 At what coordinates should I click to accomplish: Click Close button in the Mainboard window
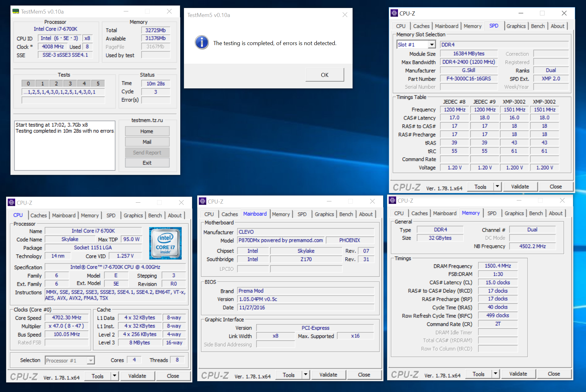tap(364, 375)
